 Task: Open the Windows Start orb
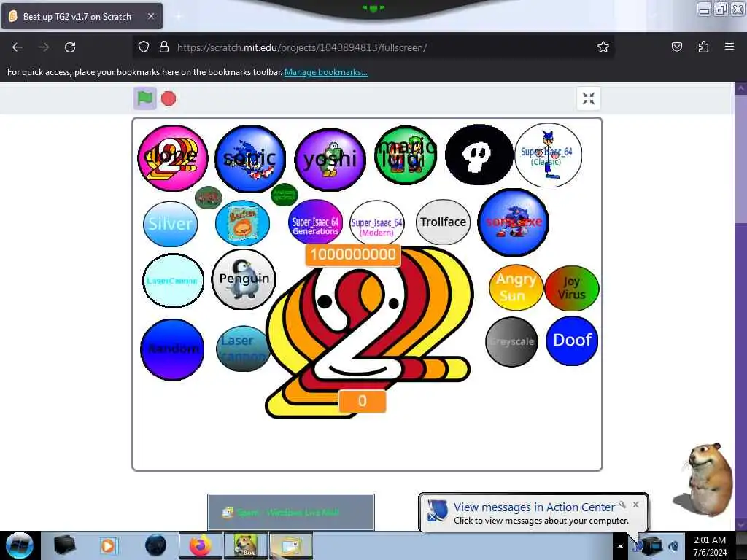pyautogui.click(x=20, y=545)
